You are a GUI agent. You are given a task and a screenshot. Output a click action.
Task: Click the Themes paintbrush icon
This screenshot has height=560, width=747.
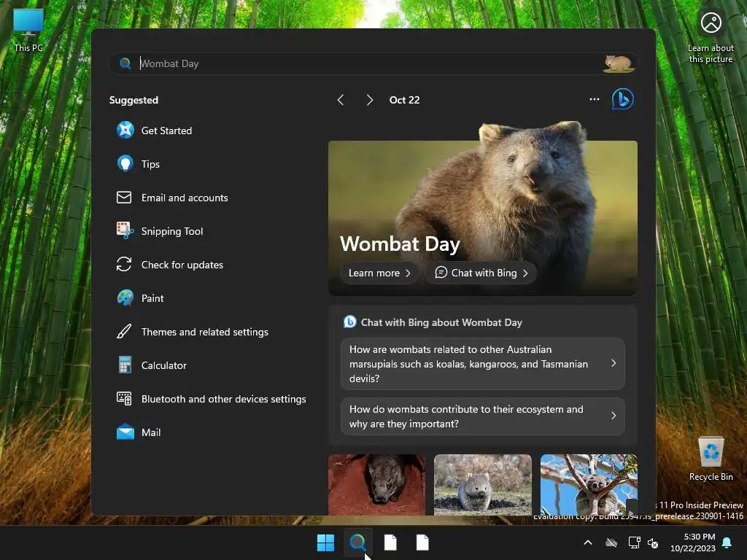(124, 332)
